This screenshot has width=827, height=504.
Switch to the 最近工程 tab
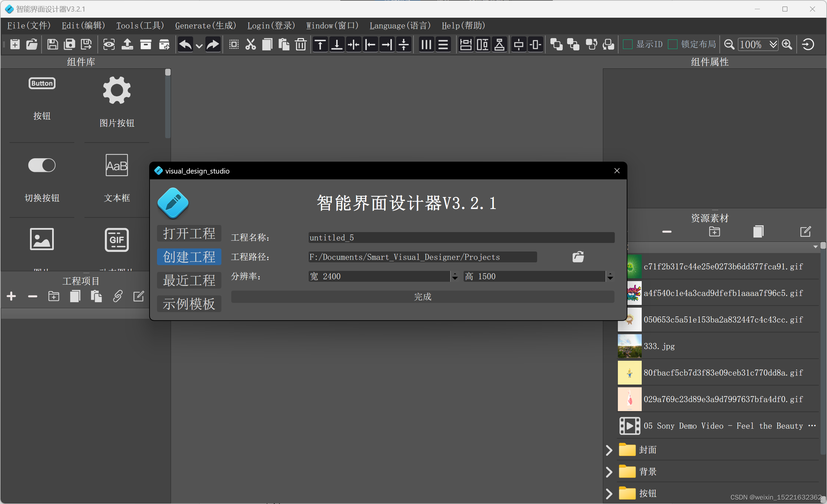(189, 280)
